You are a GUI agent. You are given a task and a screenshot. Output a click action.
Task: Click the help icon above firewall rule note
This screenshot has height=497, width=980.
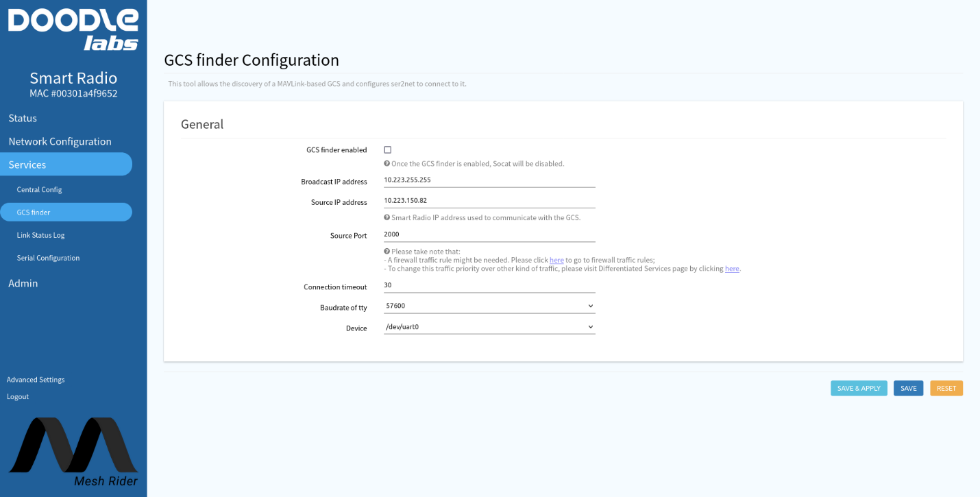point(388,251)
